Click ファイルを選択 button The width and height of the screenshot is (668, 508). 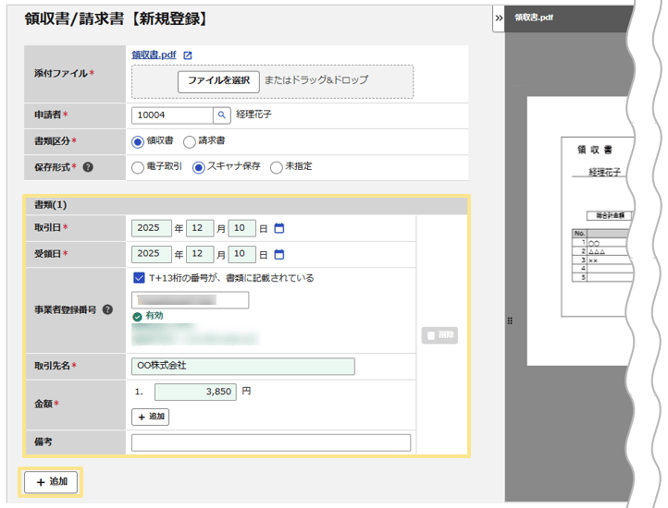tap(219, 81)
